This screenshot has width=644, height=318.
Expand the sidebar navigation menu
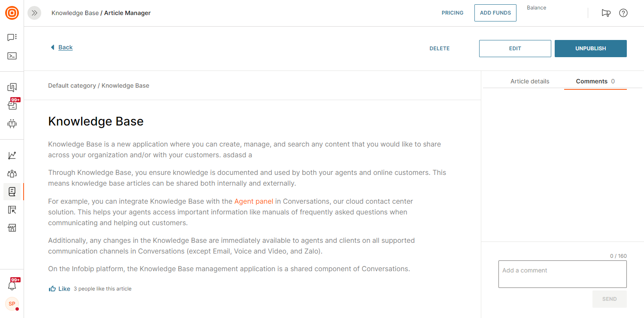click(34, 13)
